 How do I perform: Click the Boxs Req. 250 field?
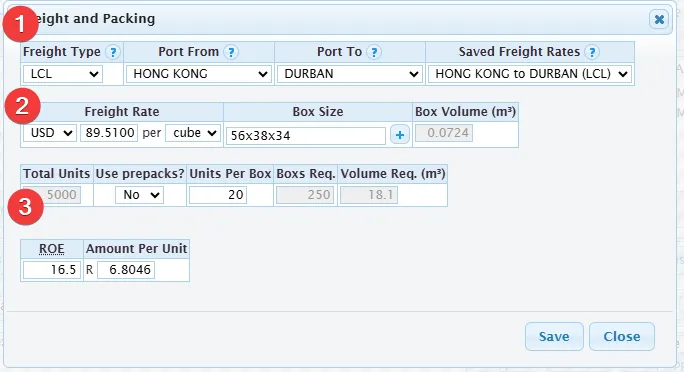304,195
